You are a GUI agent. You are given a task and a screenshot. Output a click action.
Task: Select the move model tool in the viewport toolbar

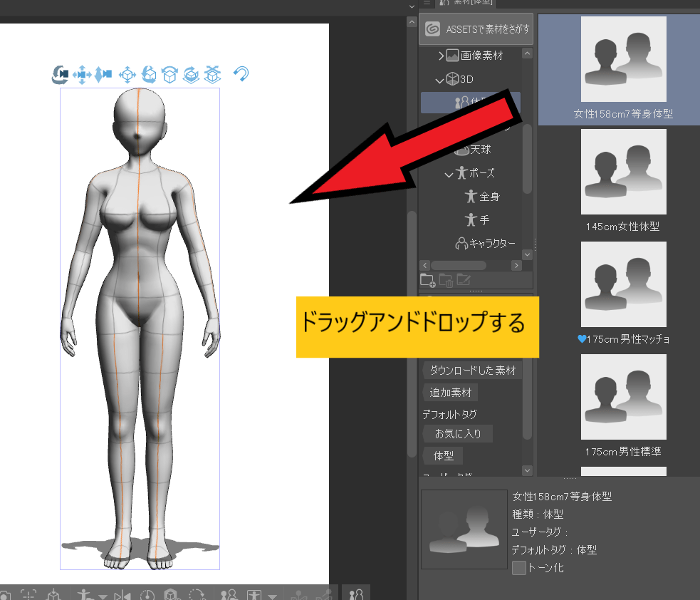[x=126, y=75]
